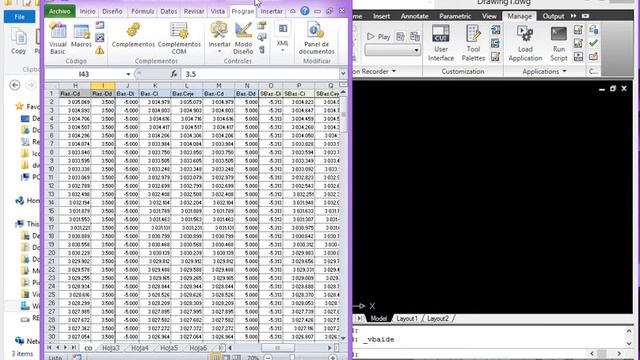Viewport: 640px width, 360px height.
Task: Click Record Macro icon in Código group
Action: tap(100, 25)
